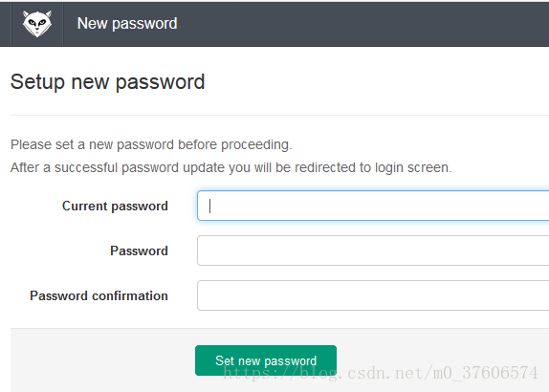The width and height of the screenshot is (549, 392).
Task: Click empty space in the dark header bar
Action: pyautogui.click(x=364, y=24)
